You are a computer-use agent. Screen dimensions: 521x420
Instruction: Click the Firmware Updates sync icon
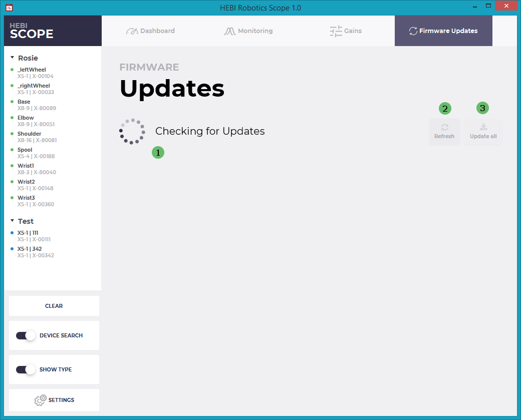coord(413,31)
